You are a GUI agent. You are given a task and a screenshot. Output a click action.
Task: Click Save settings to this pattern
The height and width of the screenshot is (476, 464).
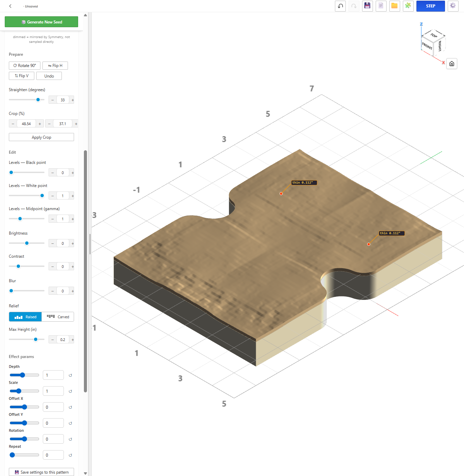coord(41,472)
